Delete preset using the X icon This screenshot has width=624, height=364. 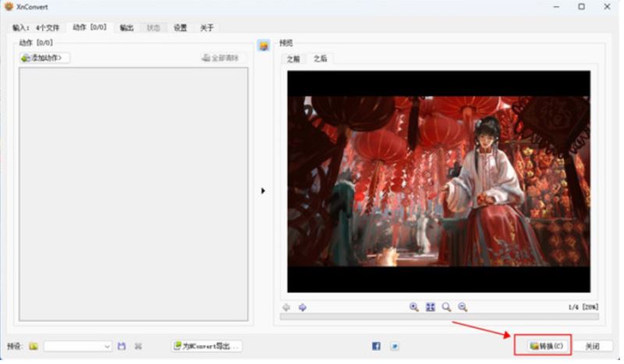click(x=138, y=346)
